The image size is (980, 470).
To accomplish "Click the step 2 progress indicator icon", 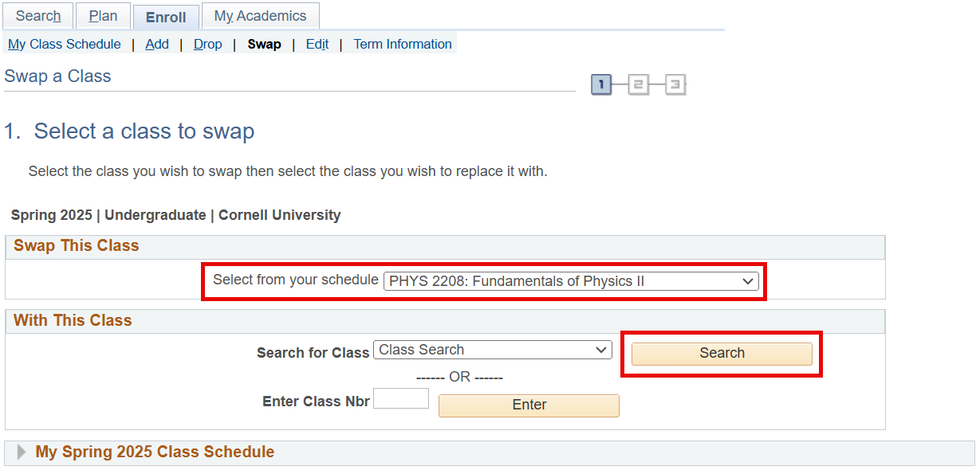I will 638,84.
